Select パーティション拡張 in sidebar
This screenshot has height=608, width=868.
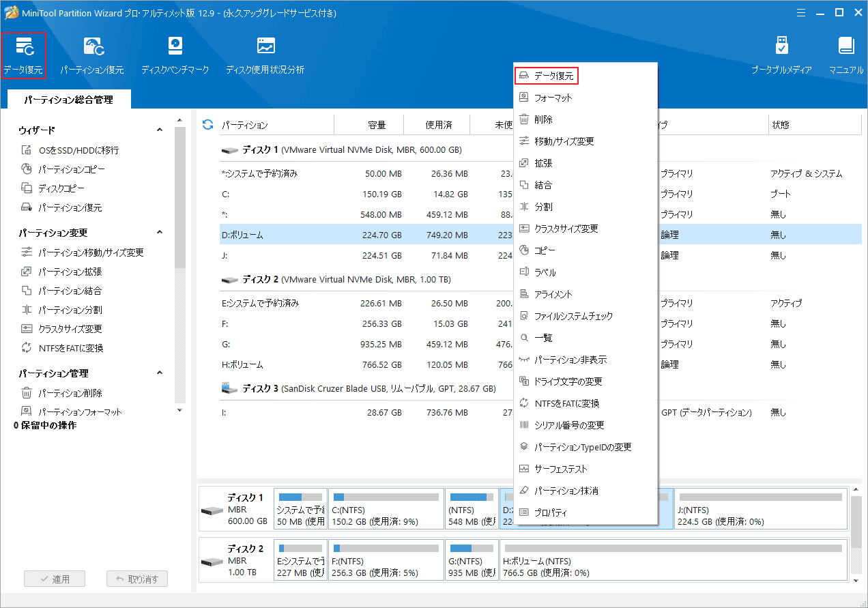pos(61,272)
